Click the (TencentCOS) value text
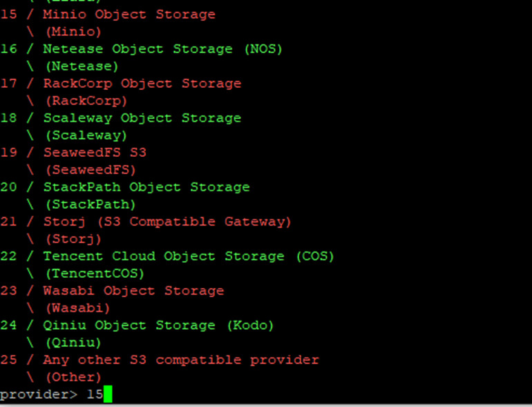The width and height of the screenshot is (532, 407). tap(95, 274)
